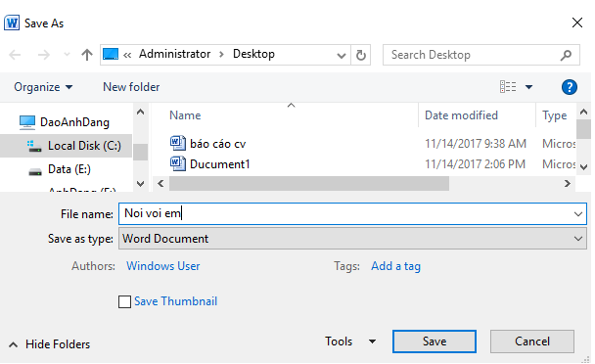Open the File name history dropdown
This screenshot has width=595, height=364.
(578, 214)
